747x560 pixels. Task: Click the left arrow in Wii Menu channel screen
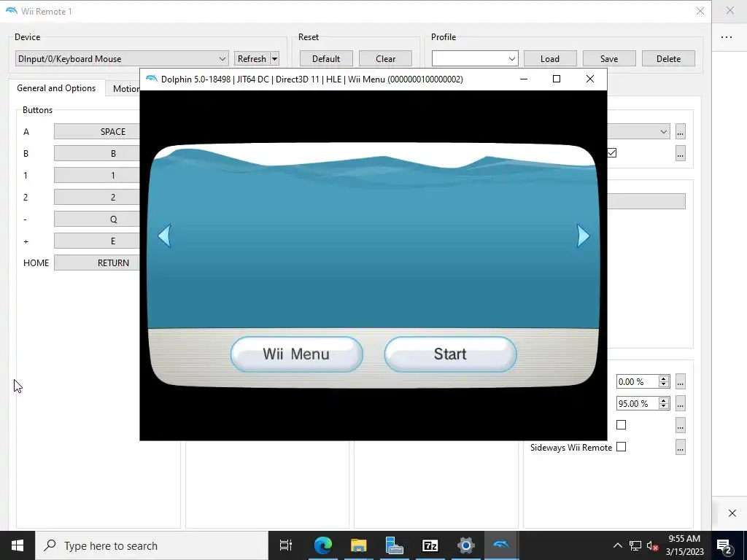164,236
